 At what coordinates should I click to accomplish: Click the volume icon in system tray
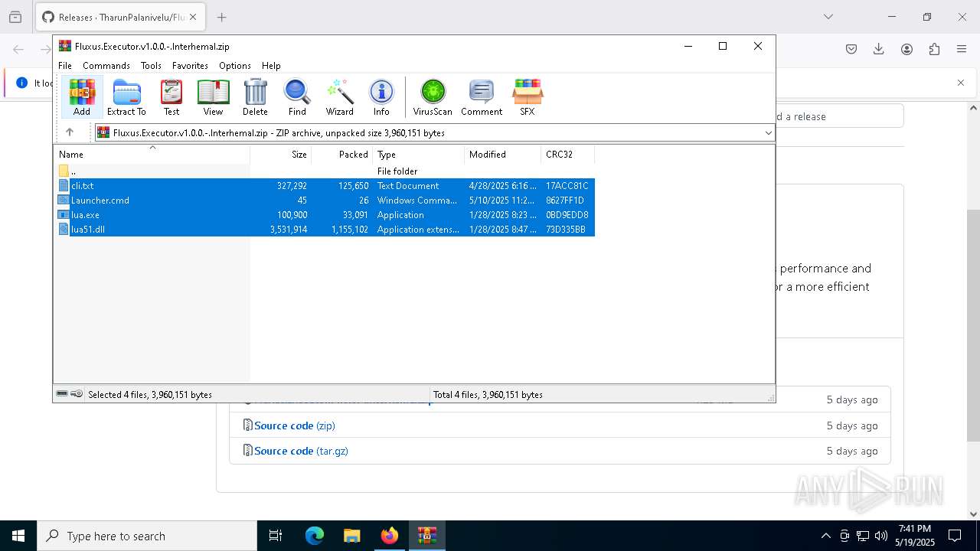pyautogui.click(x=881, y=536)
